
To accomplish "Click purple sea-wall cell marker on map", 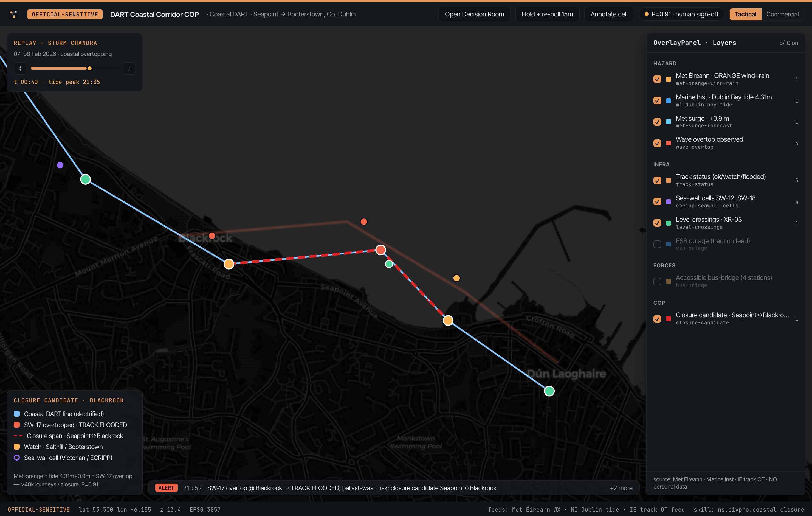I will point(60,165).
